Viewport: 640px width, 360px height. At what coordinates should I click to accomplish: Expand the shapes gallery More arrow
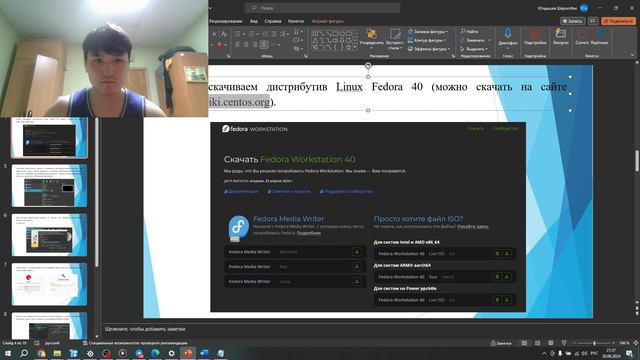[355, 47]
